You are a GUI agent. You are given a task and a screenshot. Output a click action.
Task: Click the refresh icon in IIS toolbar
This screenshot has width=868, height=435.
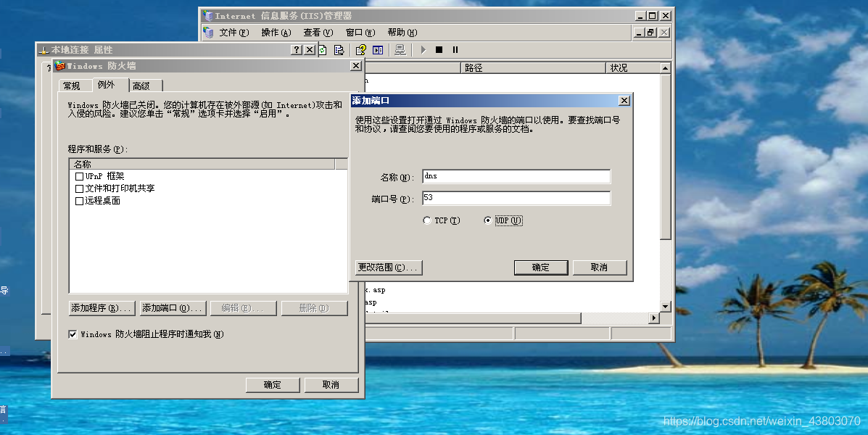[323, 50]
